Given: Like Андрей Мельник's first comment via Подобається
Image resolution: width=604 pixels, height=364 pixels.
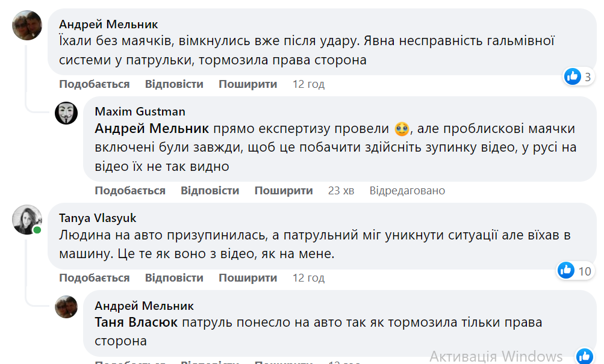Looking at the screenshot, I should click(x=95, y=84).
